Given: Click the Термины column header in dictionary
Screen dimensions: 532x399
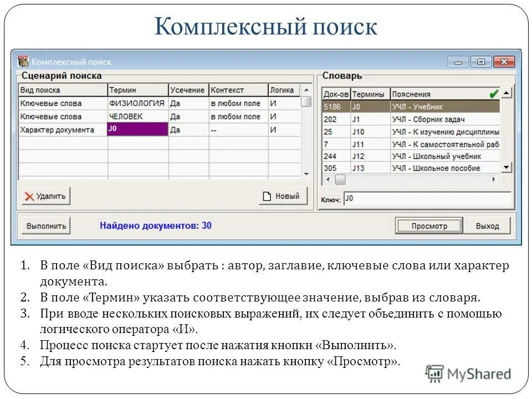Looking at the screenshot, I should click(x=370, y=94).
